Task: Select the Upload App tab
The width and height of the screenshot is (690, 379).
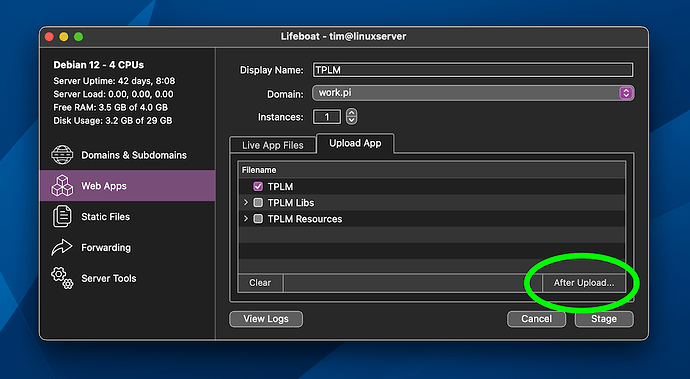Action: point(355,144)
